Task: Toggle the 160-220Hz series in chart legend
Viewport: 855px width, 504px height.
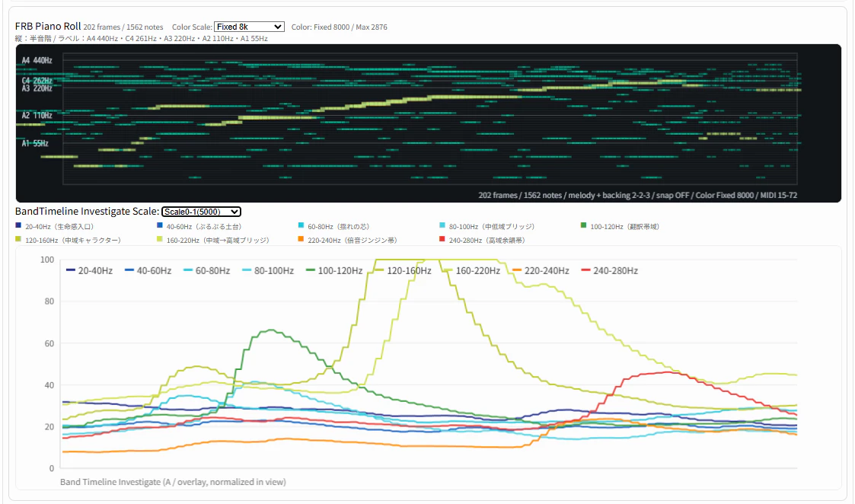Action: 472,270
